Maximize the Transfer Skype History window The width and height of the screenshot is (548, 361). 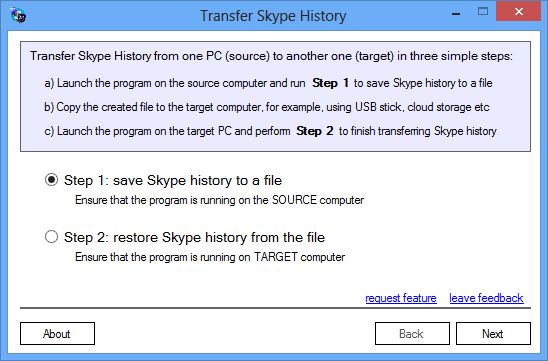pos(483,12)
